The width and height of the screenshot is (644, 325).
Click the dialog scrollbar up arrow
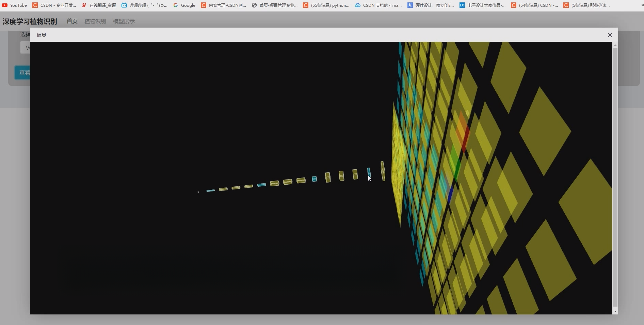615,45
